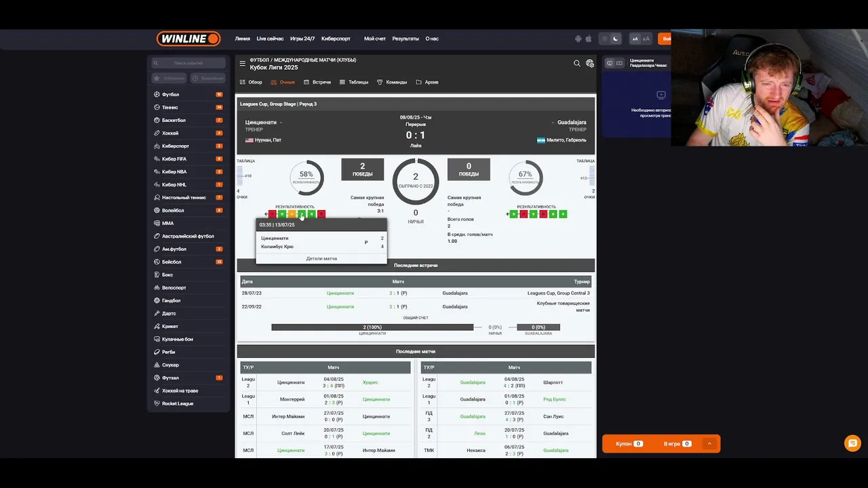The image size is (868, 488).
Task: Go back with the Cincinnati form arrow
Action: [x=267, y=214]
